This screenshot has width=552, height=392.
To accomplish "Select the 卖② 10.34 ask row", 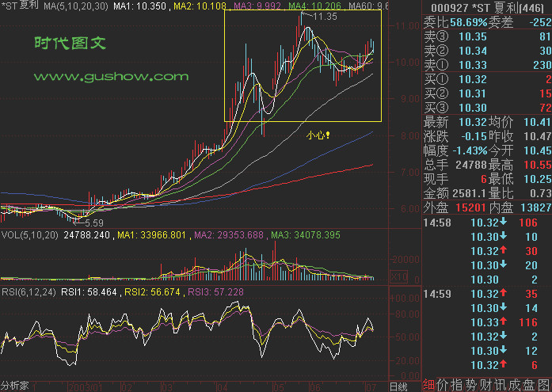I will (x=487, y=51).
